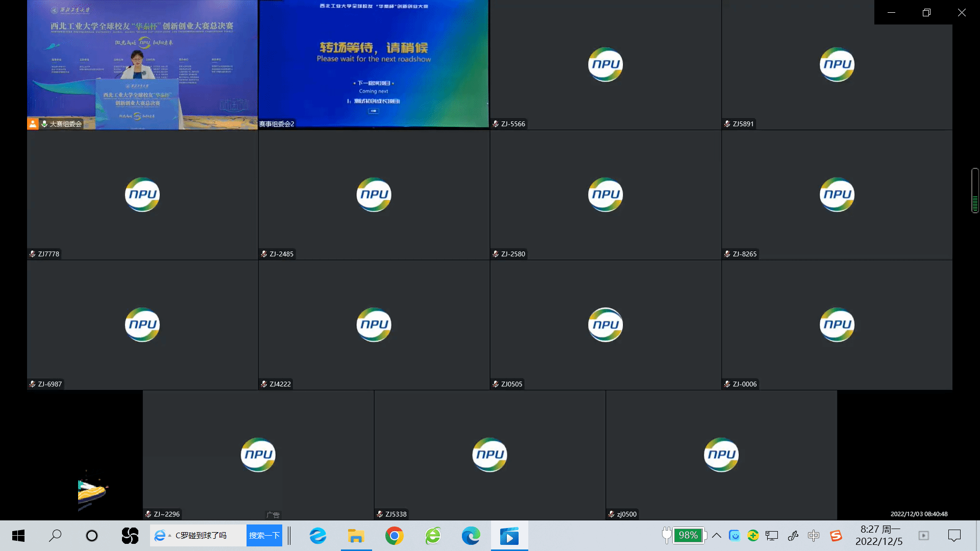Toggle Chinese input method indicator 中
Screen dimensions: 980x551
click(814, 536)
